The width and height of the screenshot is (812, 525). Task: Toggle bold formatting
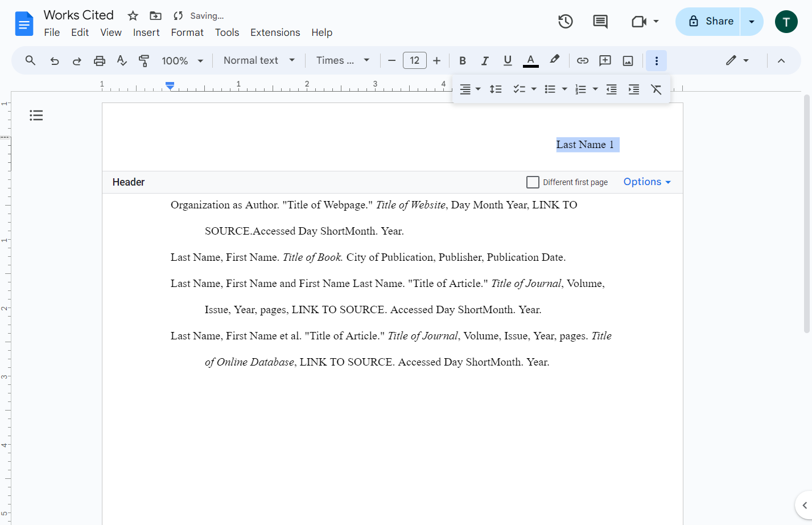point(463,60)
